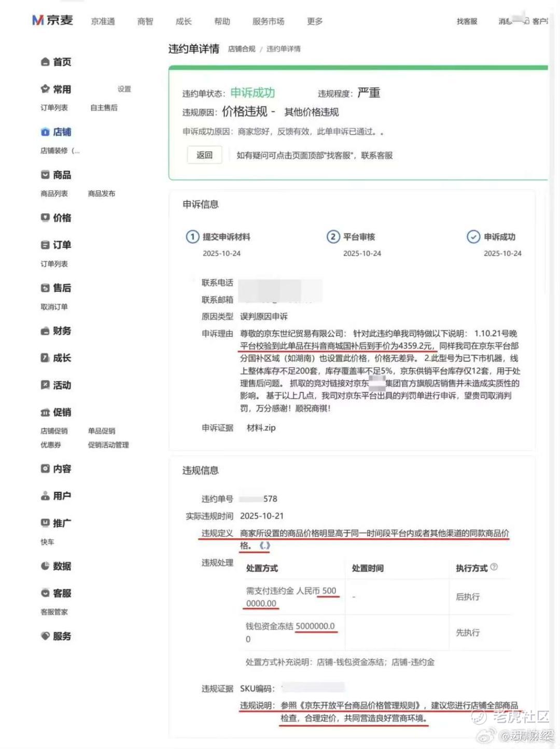
Task: Open 订单列表 under 订单 section
Action: coord(54,264)
